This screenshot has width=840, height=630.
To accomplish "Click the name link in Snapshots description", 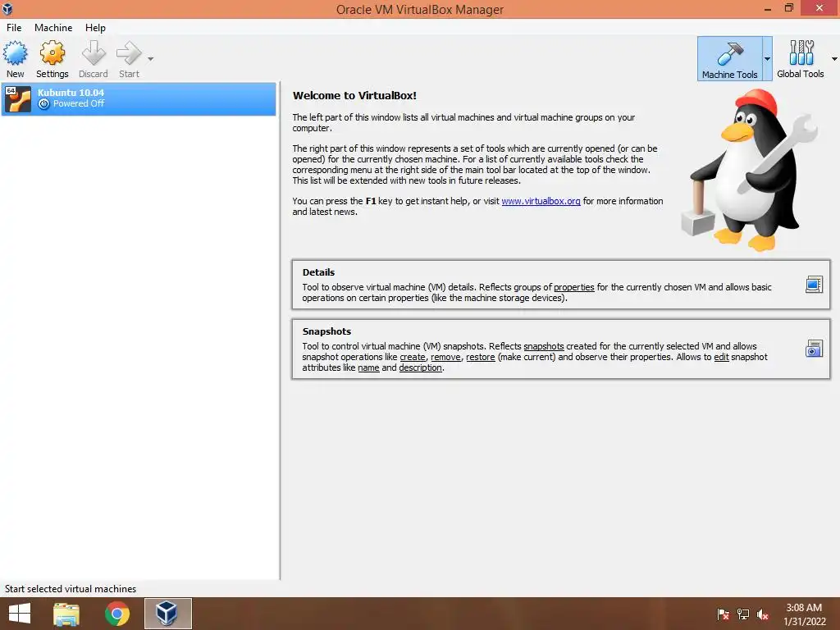I will pyautogui.click(x=368, y=367).
